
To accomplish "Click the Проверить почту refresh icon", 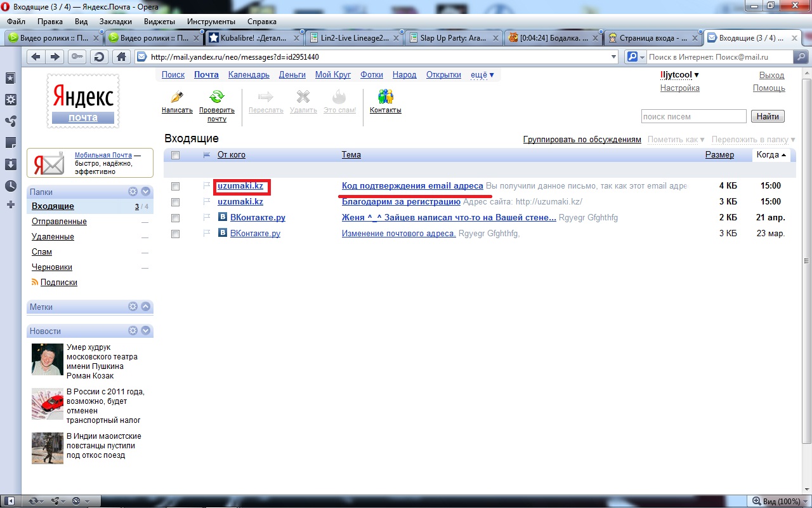I will (x=217, y=97).
